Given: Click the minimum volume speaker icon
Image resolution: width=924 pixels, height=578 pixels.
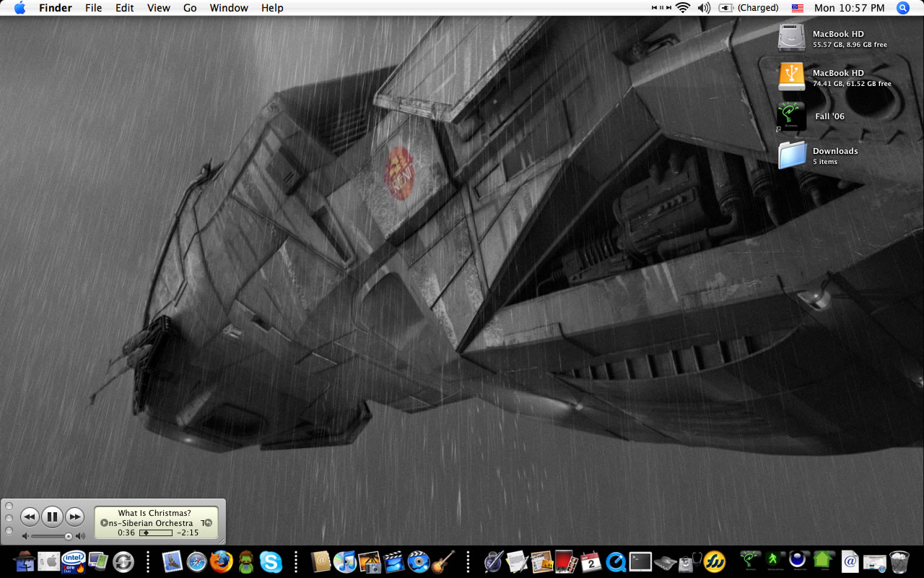Looking at the screenshot, I should 25,536.
